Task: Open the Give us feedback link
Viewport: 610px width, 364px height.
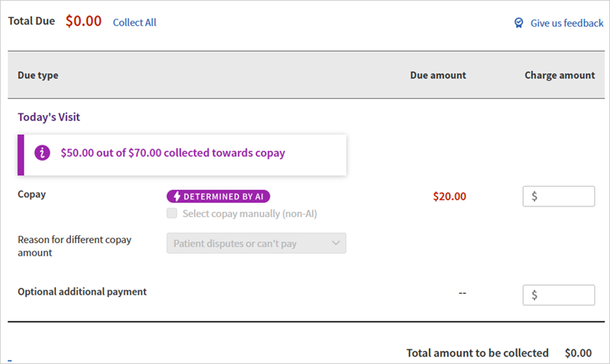Action: pos(567,23)
